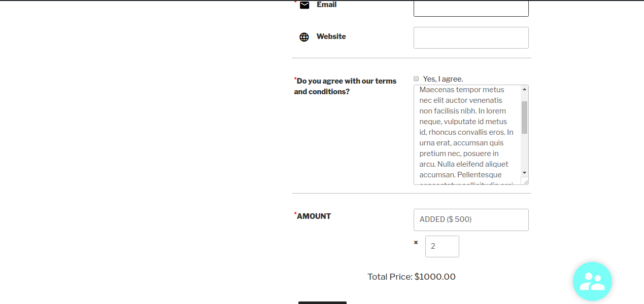
Task: Open the ADDED ($ 500) amount selector
Action: (x=471, y=219)
